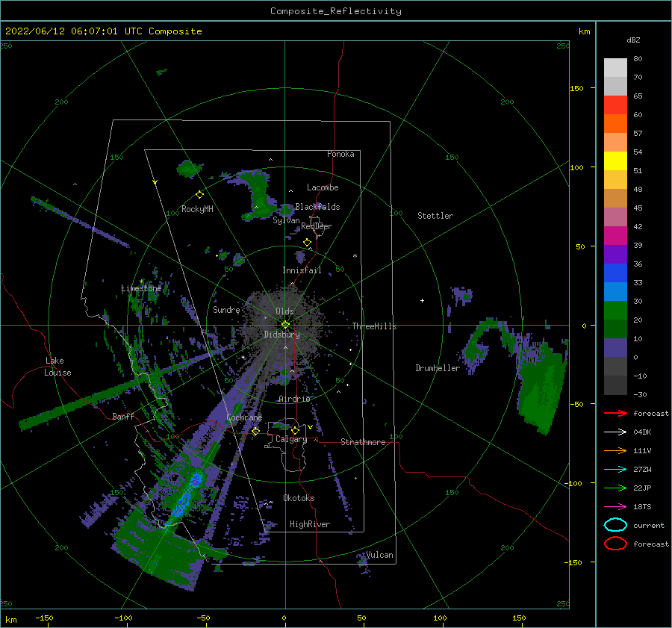
Task: Click the RedDeer city label
Action: 317,226
